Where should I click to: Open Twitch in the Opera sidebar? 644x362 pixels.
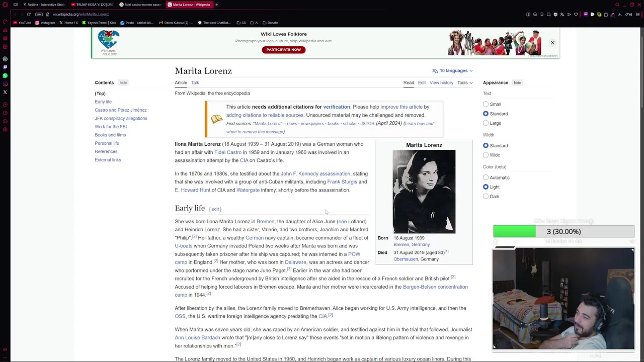point(5,67)
